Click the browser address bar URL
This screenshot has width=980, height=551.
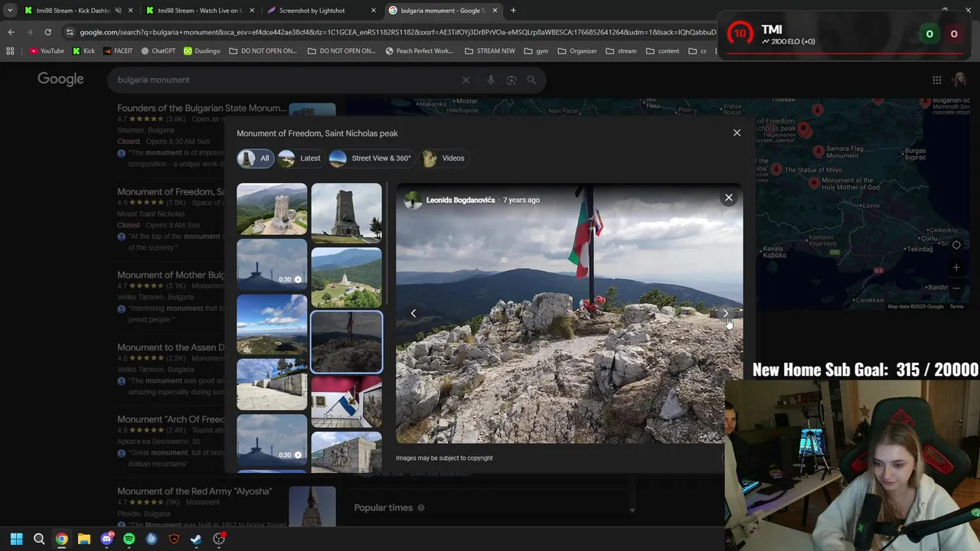coord(397,32)
